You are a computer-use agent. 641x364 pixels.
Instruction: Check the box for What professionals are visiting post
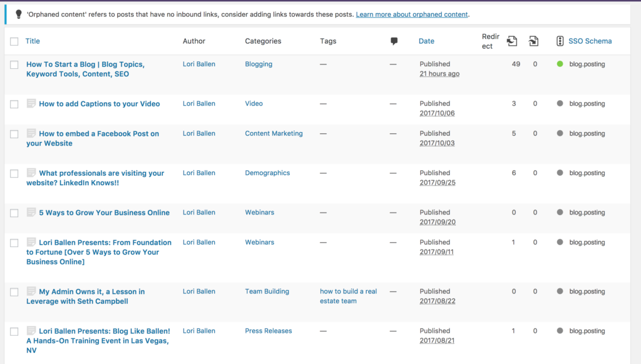tap(14, 174)
